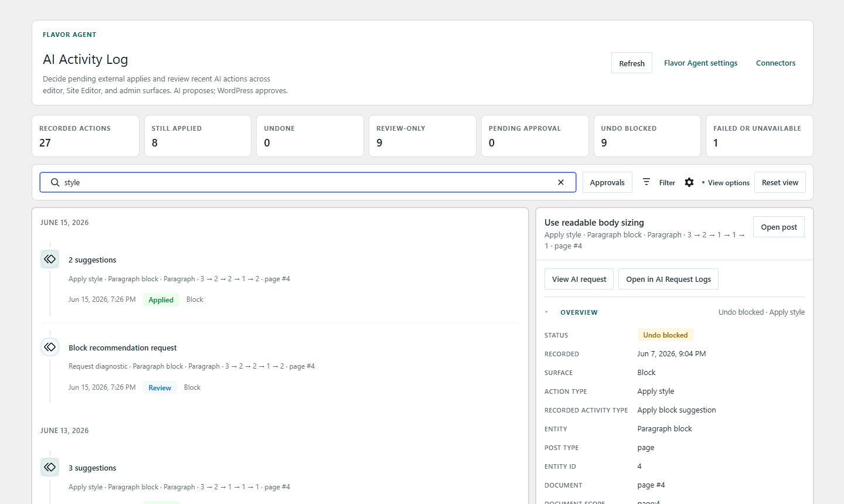Click Reset view button

pyautogui.click(x=780, y=182)
